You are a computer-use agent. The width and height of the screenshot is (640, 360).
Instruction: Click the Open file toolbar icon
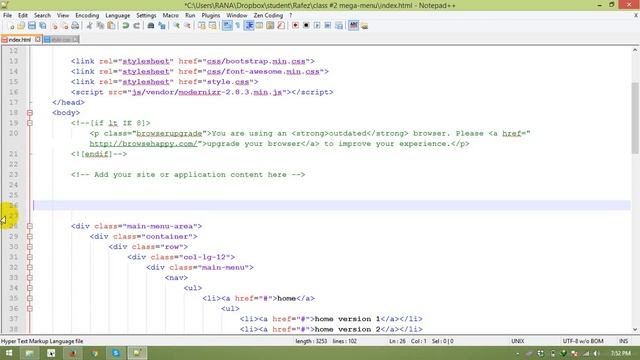coord(21,26)
